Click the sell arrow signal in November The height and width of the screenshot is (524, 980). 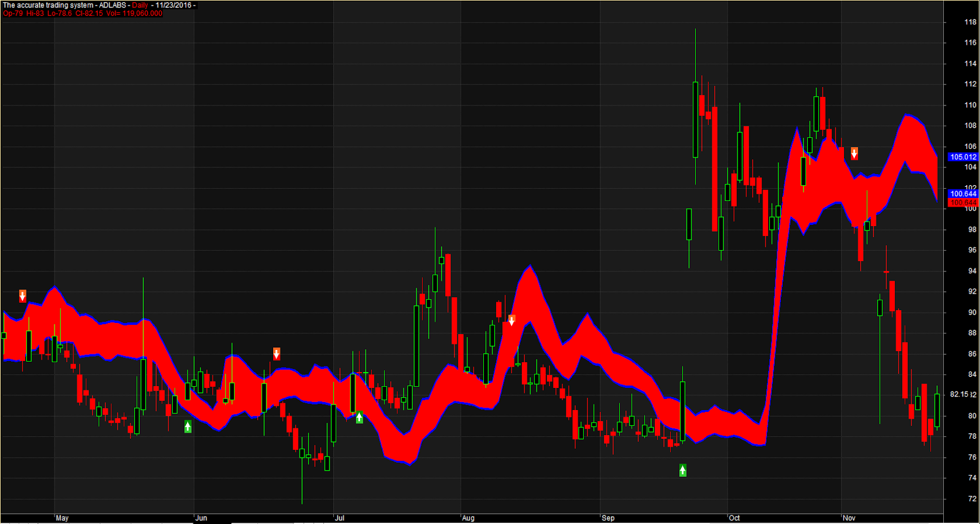pyautogui.click(x=854, y=153)
